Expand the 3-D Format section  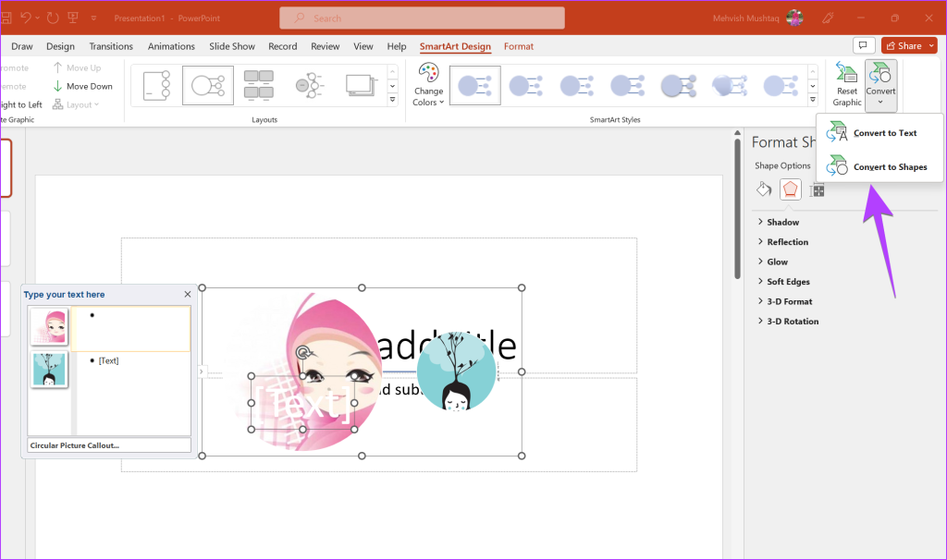[790, 302]
